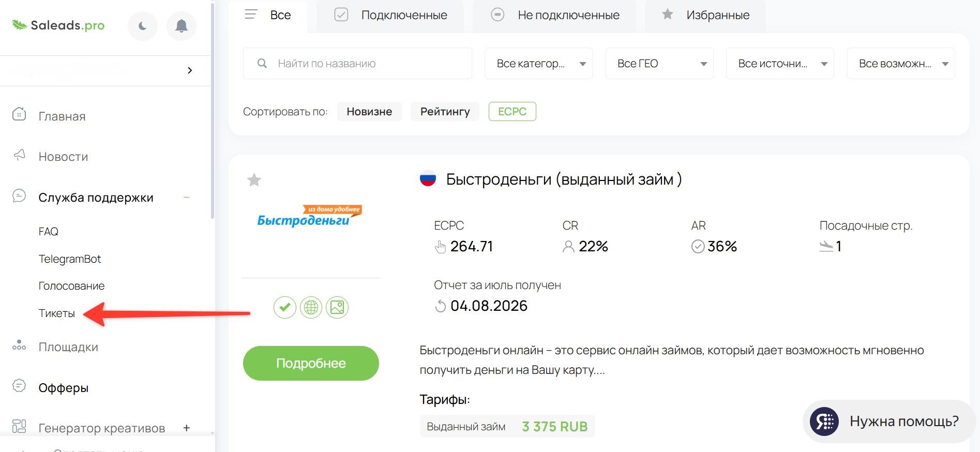
Task: Open the Все ГЕО dropdown
Action: (659, 64)
